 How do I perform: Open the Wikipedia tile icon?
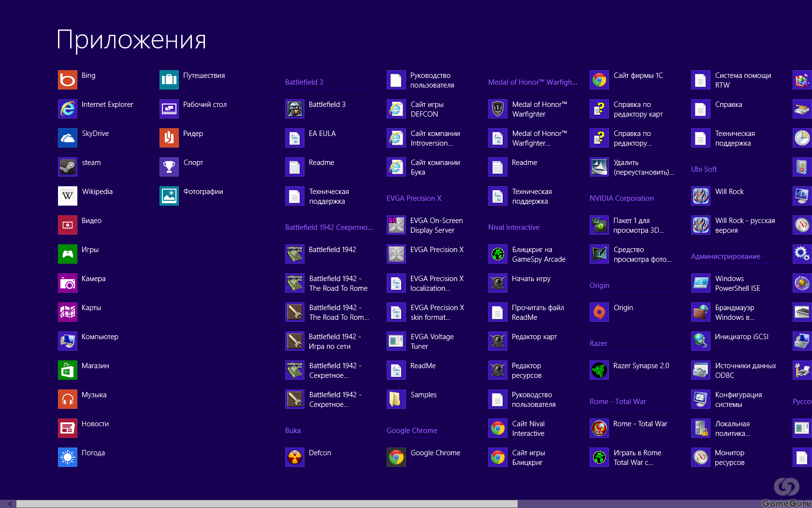click(x=68, y=196)
